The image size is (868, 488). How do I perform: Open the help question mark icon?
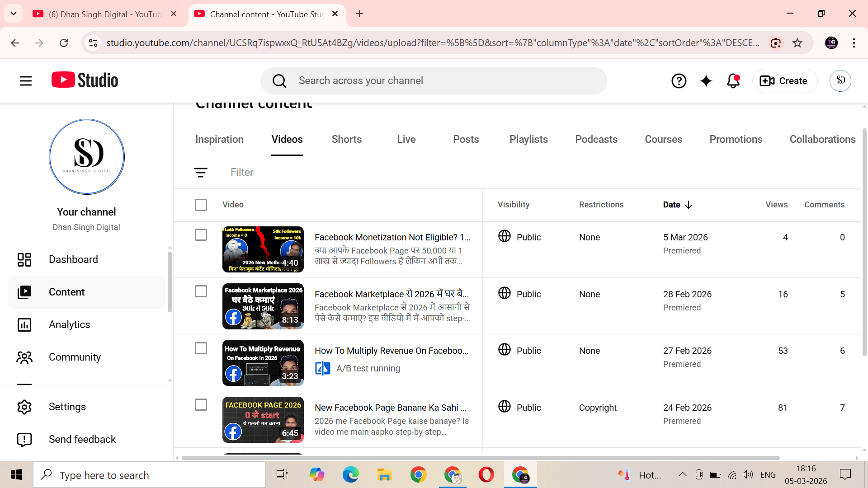coord(679,81)
